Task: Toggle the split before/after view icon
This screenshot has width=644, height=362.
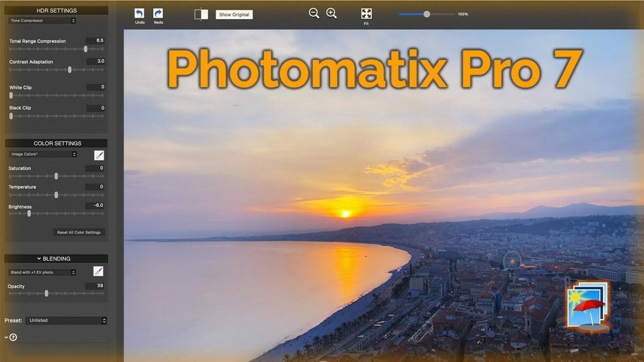Action: click(201, 15)
